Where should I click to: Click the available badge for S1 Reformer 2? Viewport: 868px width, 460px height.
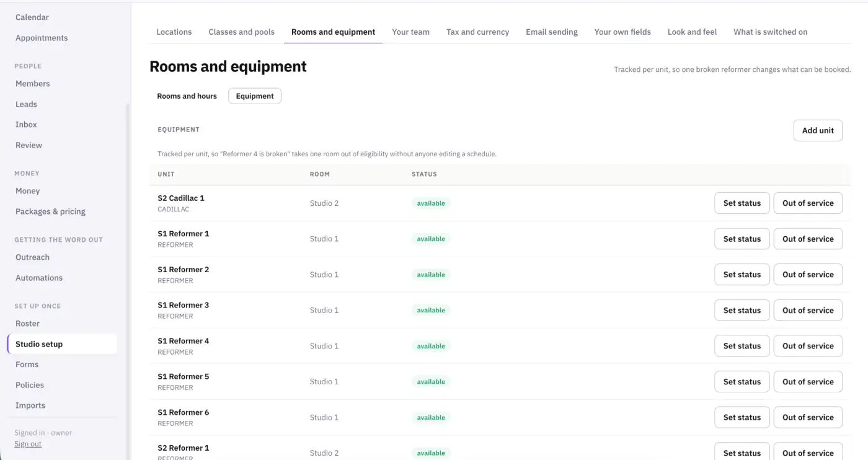pos(431,275)
